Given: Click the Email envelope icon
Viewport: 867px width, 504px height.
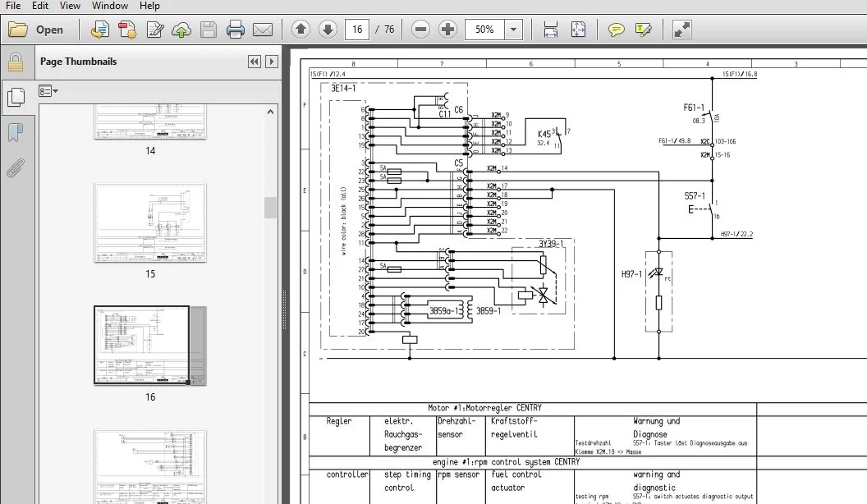Looking at the screenshot, I should (263, 30).
